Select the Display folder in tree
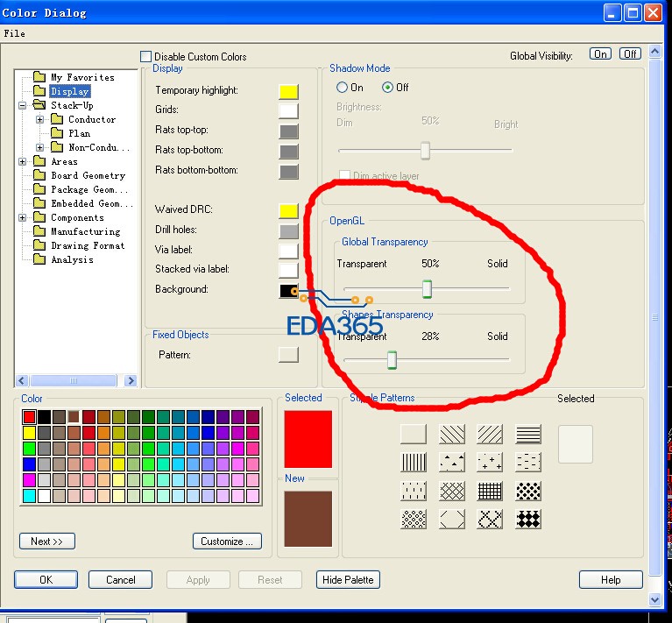The width and height of the screenshot is (672, 623). tap(69, 91)
